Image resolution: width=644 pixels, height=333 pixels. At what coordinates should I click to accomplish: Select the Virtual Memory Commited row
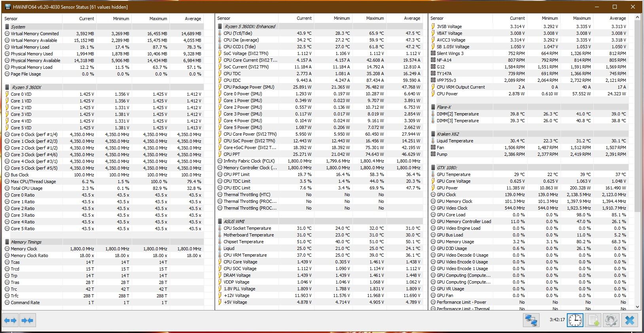[x=103, y=34]
